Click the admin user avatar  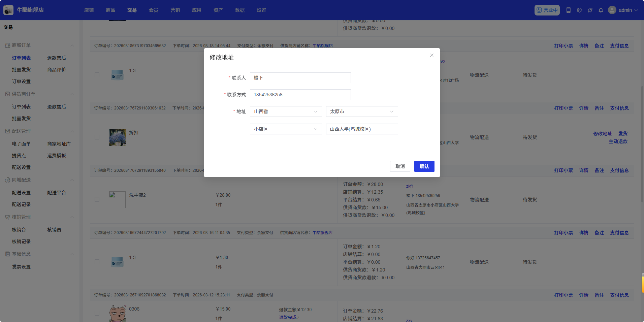coord(612,10)
